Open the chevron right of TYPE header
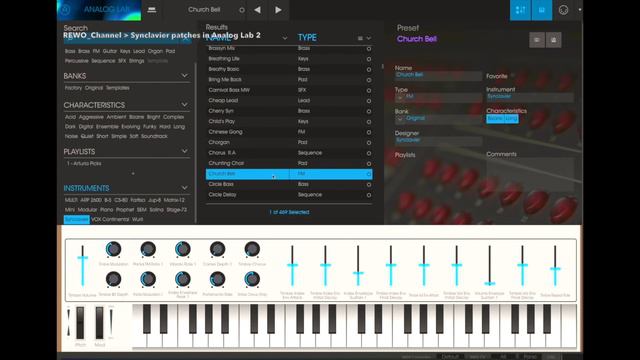This screenshot has width=640, height=360. 369,38
